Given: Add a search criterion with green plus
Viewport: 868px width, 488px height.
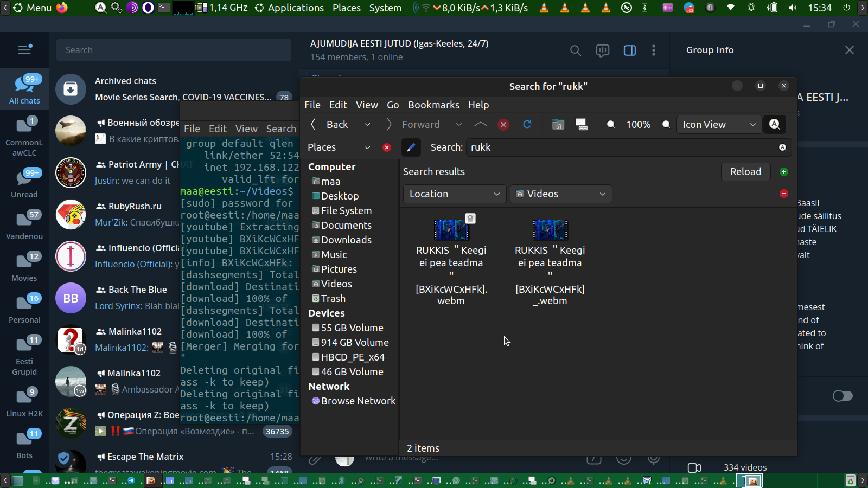Looking at the screenshot, I should 783,172.
